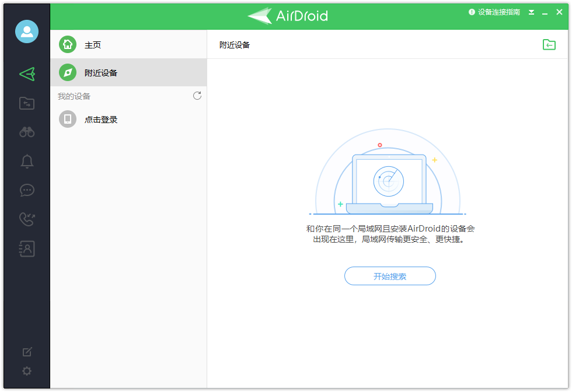572x392 pixels.
Task: Click the AirDroid logo
Action: click(288, 16)
